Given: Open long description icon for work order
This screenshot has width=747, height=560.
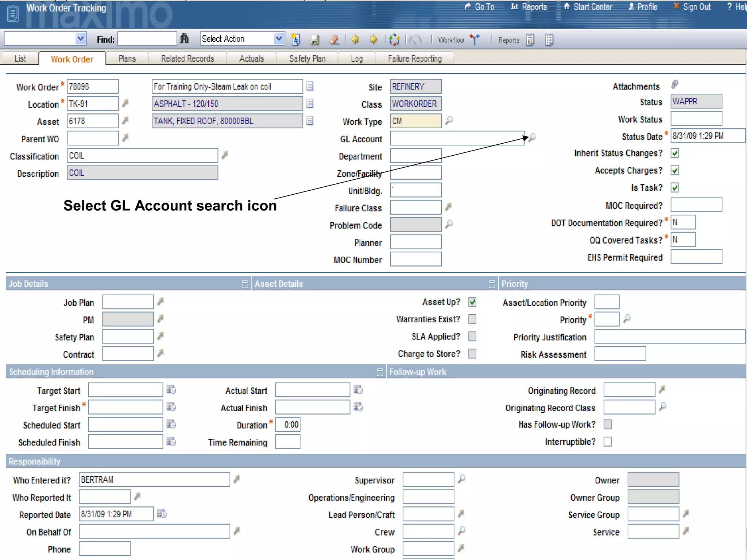Looking at the screenshot, I should (310, 86).
